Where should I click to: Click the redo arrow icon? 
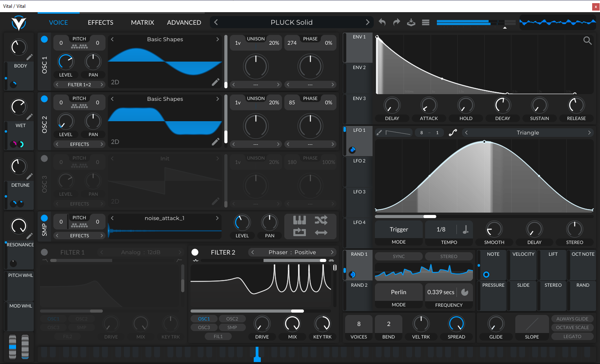click(x=396, y=22)
